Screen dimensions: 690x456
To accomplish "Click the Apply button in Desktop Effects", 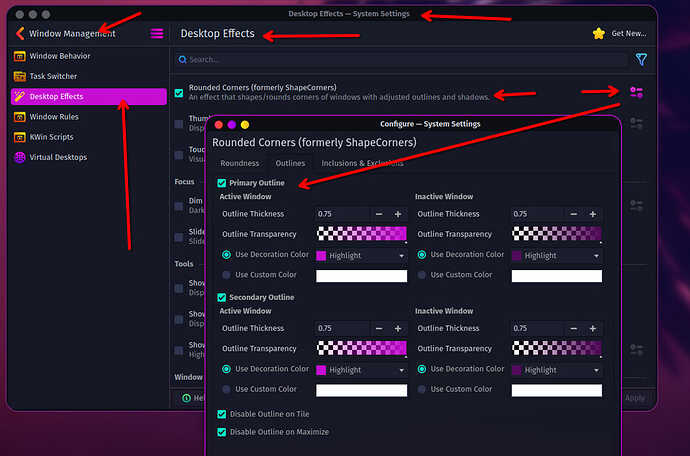I will [x=635, y=398].
